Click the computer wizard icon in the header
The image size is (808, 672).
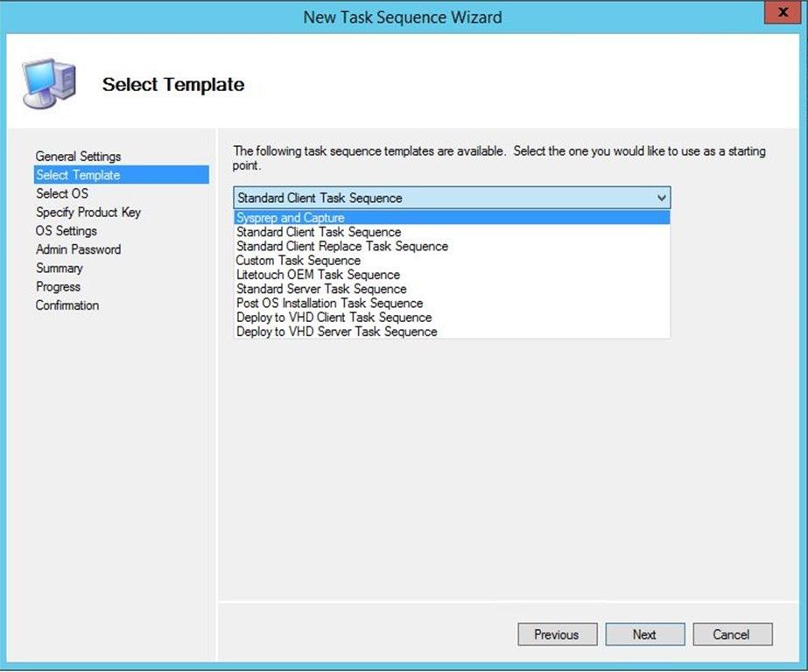(x=50, y=83)
